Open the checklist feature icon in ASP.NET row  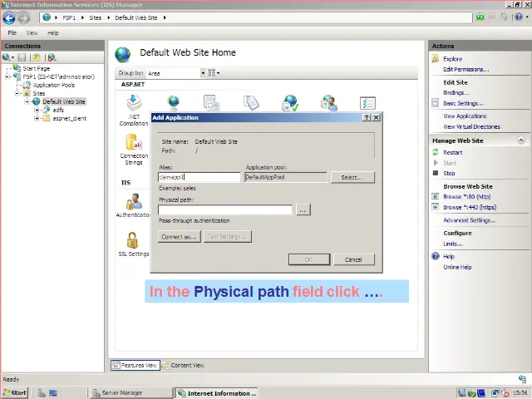pos(367,103)
